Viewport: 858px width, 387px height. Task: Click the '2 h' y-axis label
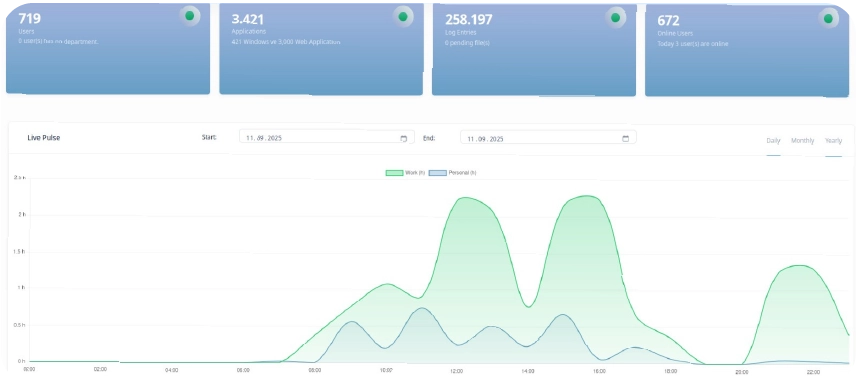click(x=22, y=215)
